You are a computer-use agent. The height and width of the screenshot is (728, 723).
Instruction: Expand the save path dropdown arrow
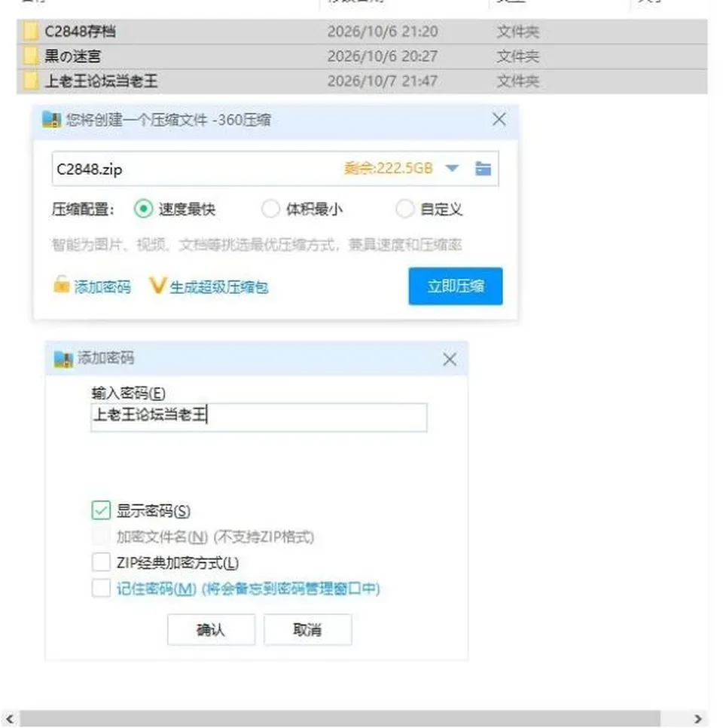coord(452,168)
